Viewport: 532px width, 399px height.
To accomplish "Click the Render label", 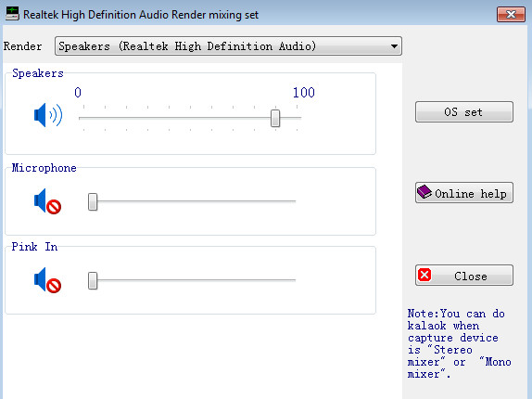I will [23, 46].
